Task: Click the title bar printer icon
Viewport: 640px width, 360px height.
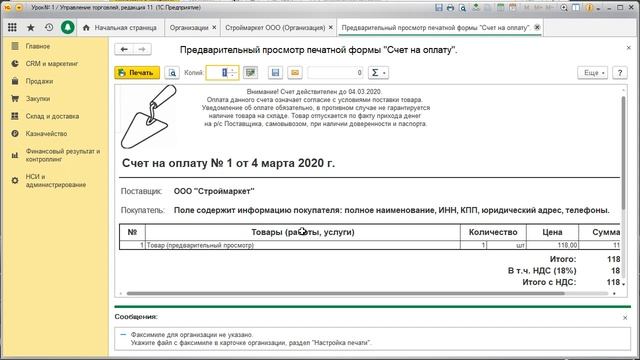Action: click(x=450, y=8)
